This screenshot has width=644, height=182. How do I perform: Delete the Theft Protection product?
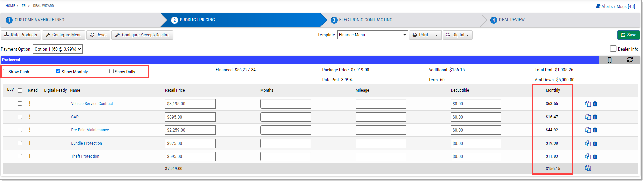pos(595,156)
